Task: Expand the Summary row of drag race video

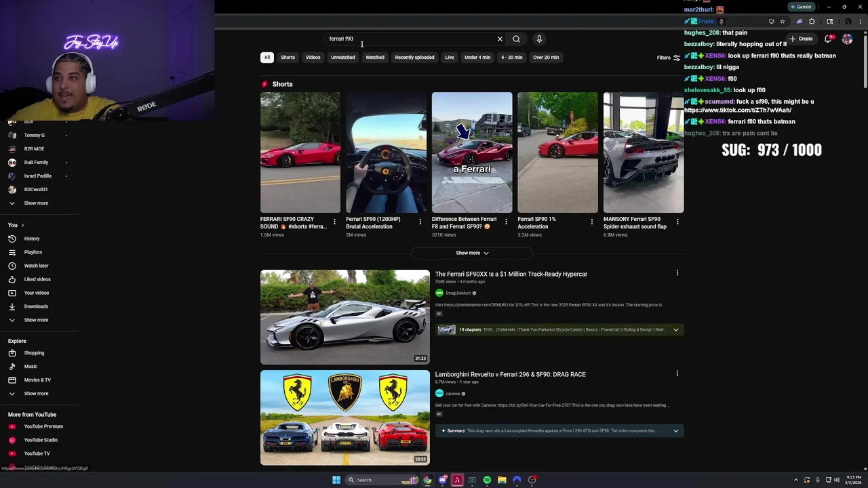Action: click(559, 430)
